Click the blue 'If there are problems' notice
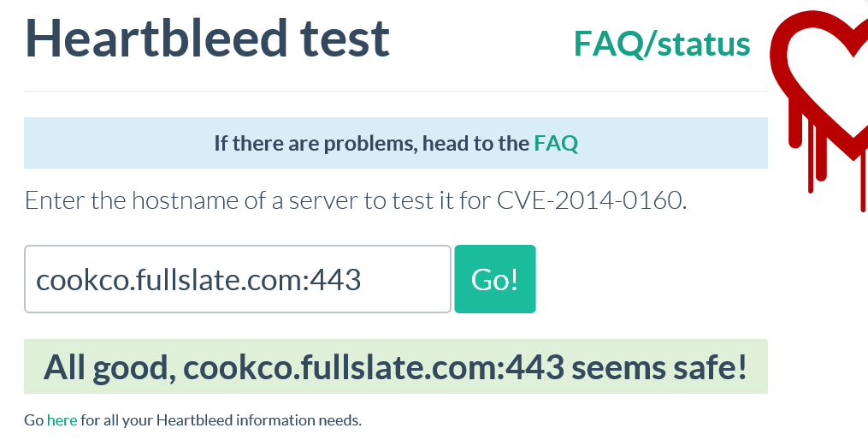The height and width of the screenshot is (440, 868). pos(396,143)
